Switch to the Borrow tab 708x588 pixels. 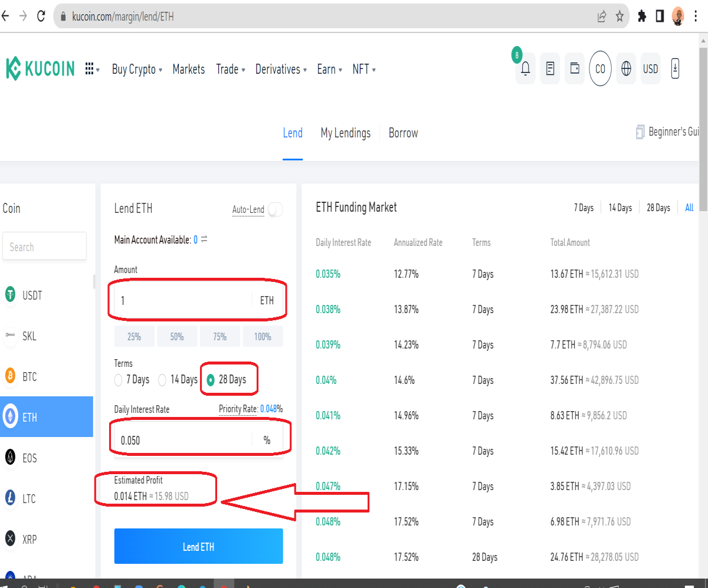click(404, 133)
